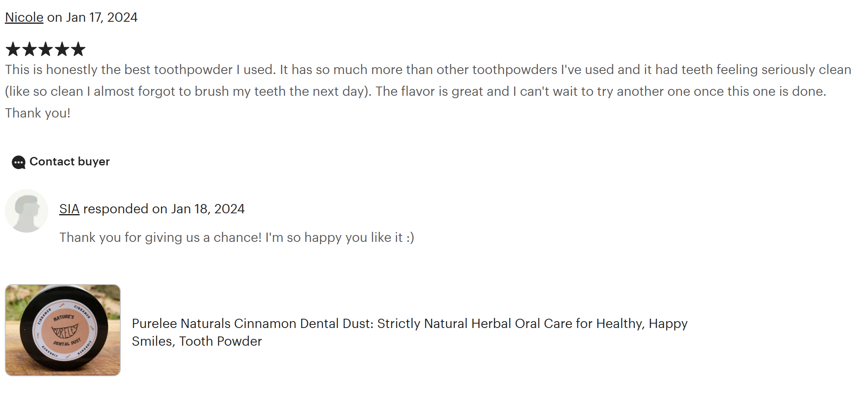
Task: Open the Purelee Naturals Cinnamon Dental Dust title
Action: (x=409, y=324)
